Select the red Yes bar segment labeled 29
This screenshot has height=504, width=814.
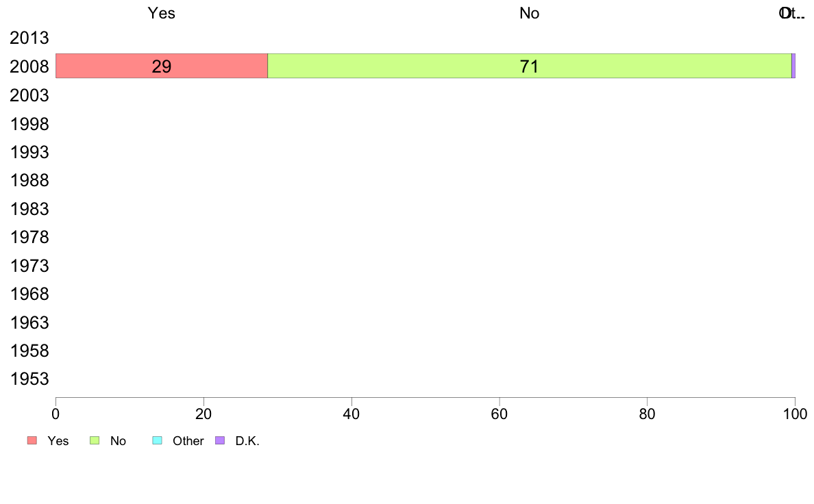[162, 66]
